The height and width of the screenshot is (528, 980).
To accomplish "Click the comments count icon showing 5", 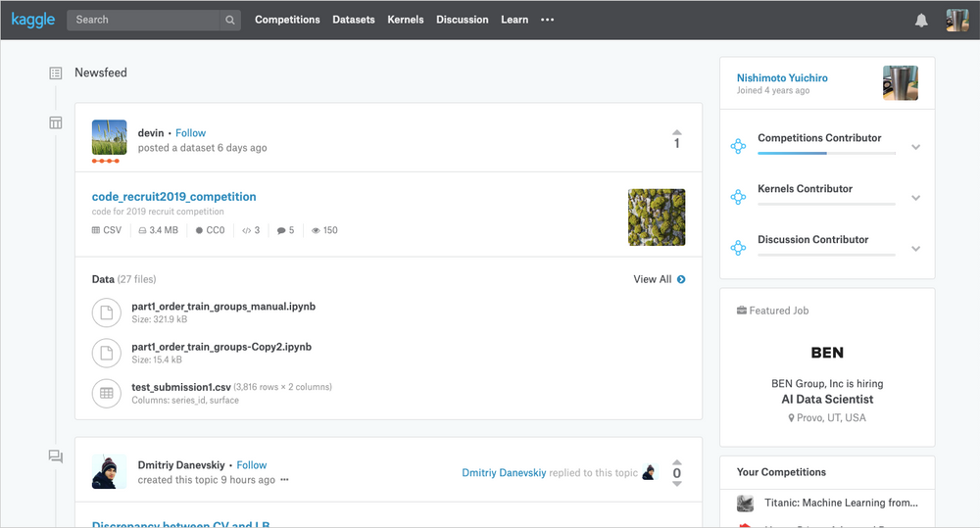I will [x=281, y=230].
